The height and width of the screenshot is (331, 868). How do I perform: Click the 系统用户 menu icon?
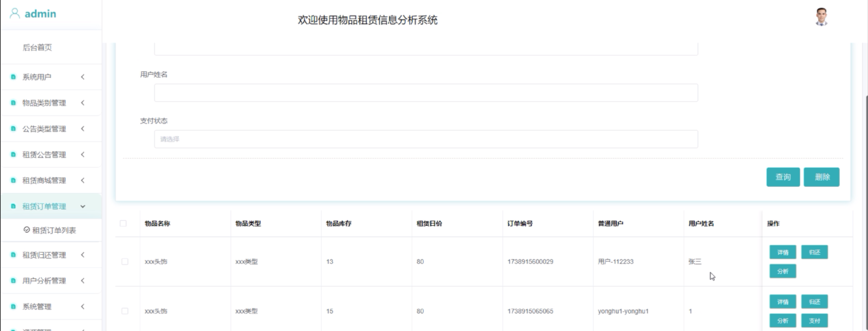click(x=13, y=77)
